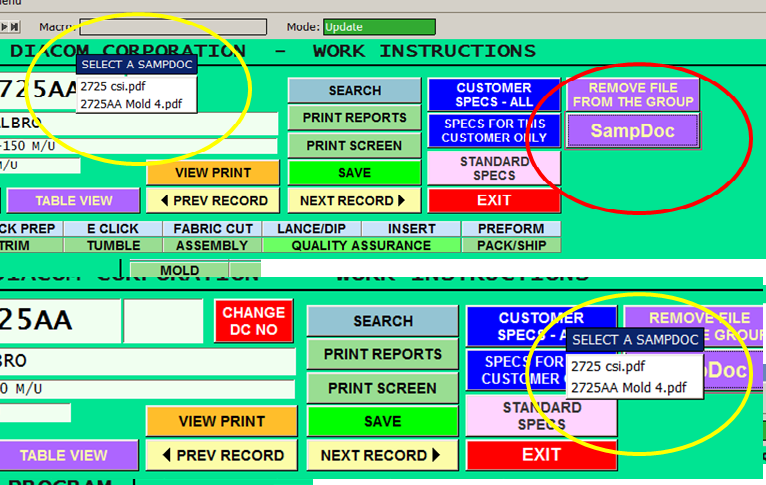Click PRINT SCREEN in the lower form
Screen dimensions: 766x485
383,388
